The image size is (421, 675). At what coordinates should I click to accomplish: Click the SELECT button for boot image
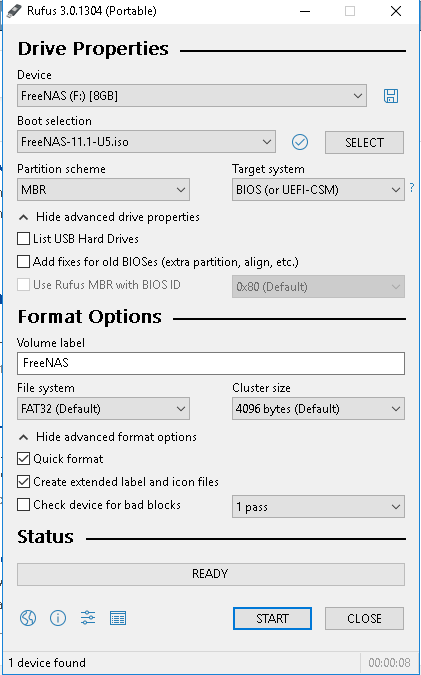point(364,142)
